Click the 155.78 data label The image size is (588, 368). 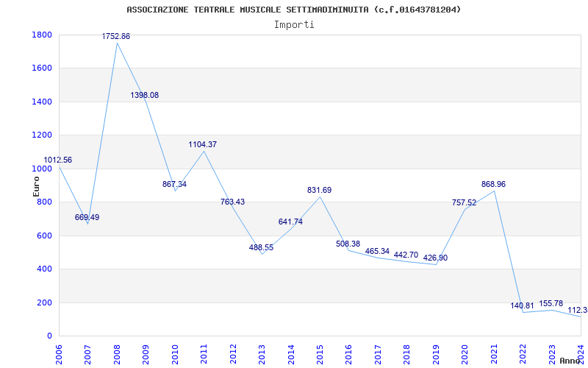click(551, 303)
